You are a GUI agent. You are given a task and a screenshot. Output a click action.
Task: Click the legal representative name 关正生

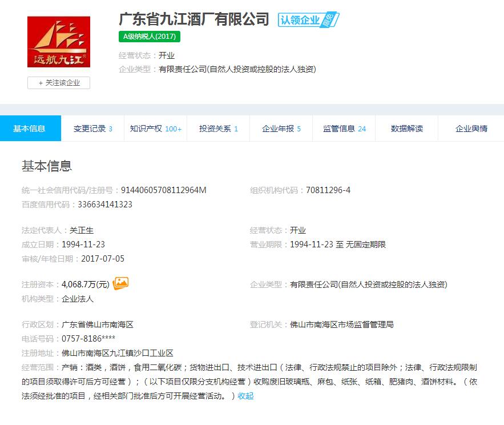point(82,230)
